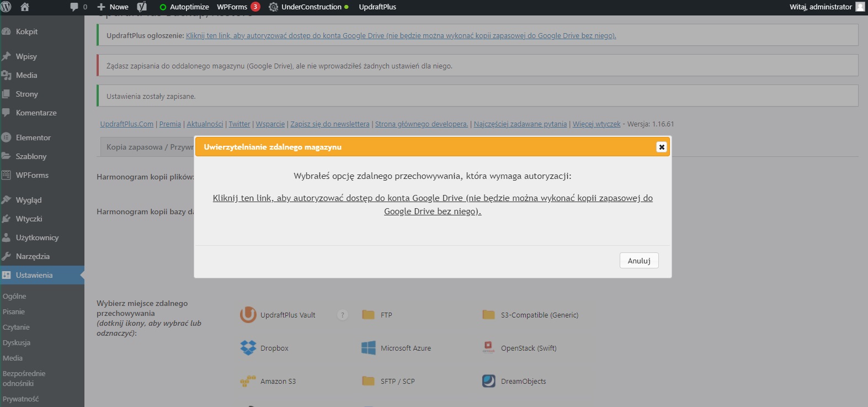Open Strona głównego developera link
Viewport: 868px width, 407px height.
point(422,124)
